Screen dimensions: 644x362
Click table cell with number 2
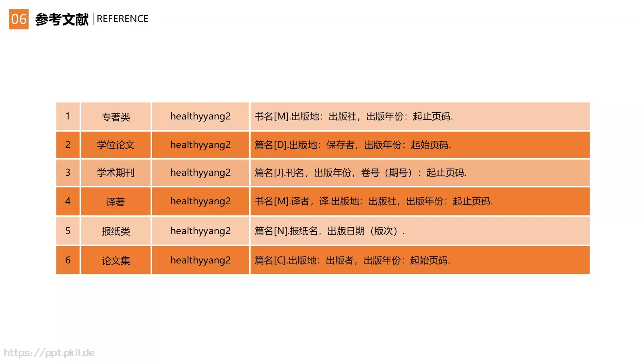68,145
